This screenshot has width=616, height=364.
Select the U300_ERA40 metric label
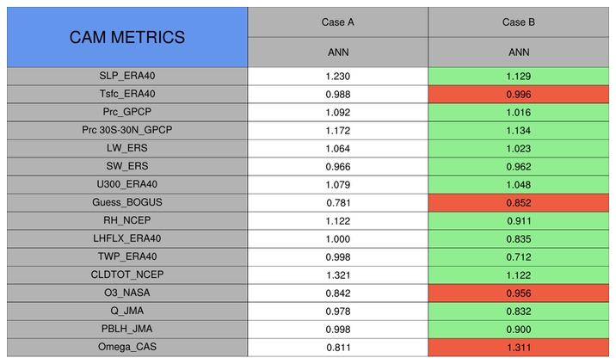point(126,184)
